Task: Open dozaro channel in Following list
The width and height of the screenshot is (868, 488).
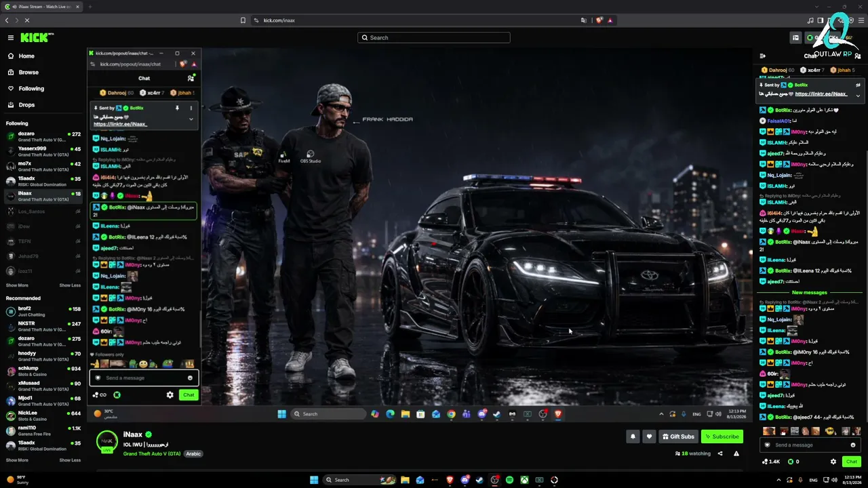Action: [43, 136]
